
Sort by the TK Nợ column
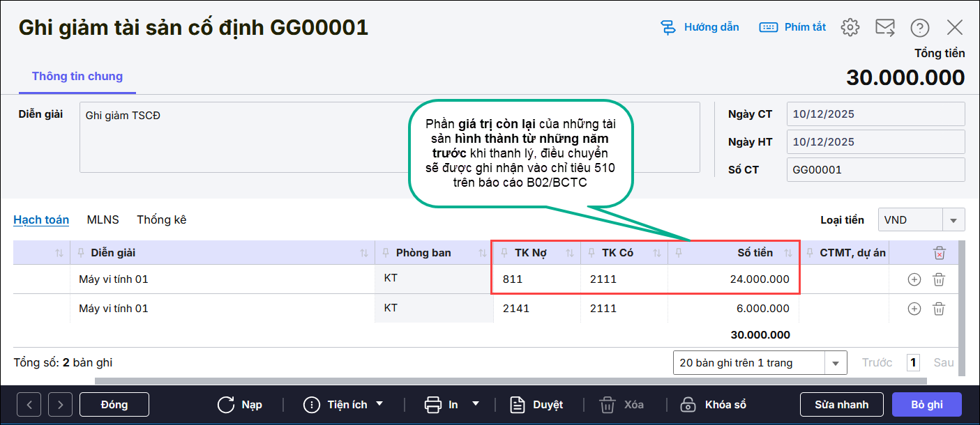(x=570, y=253)
